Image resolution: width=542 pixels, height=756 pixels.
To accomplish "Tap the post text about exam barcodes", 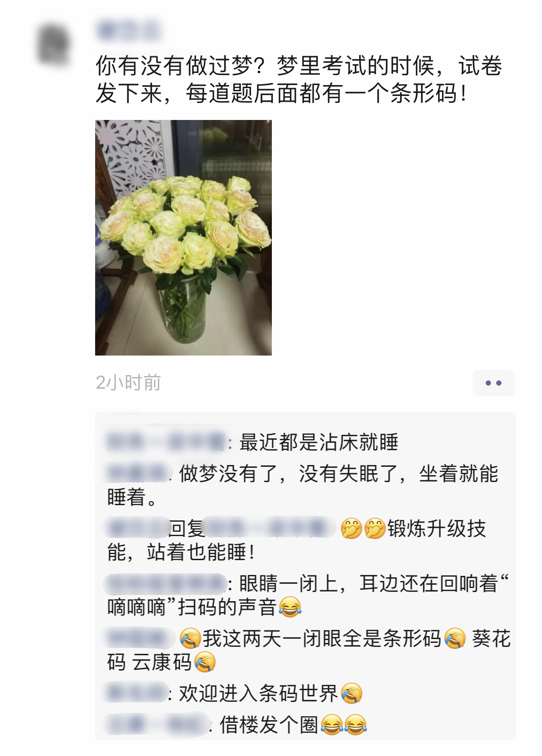I will [299, 79].
